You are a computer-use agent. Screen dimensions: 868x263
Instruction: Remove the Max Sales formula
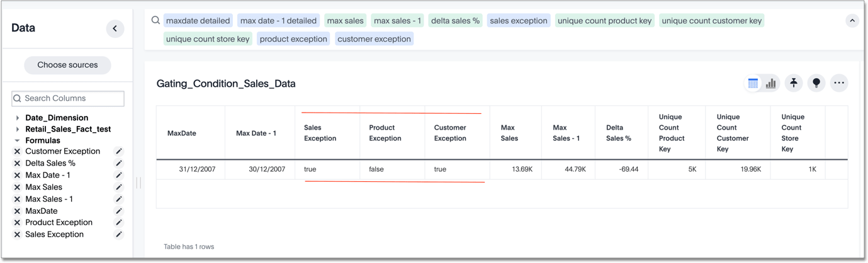click(x=17, y=187)
